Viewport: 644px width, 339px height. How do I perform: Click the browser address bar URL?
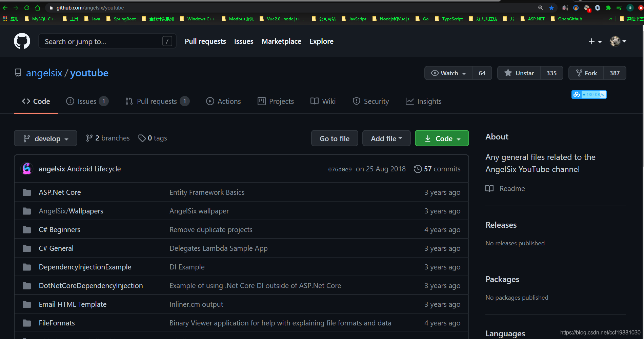90,7
